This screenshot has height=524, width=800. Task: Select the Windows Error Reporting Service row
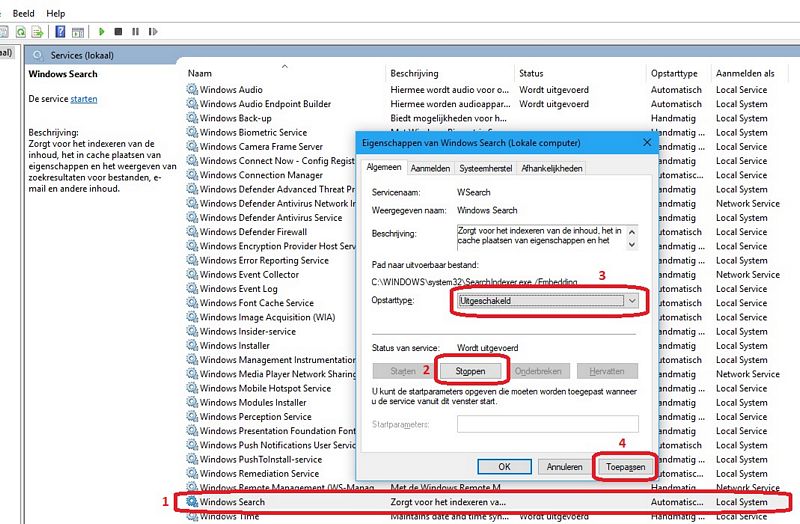click(269, 260)
